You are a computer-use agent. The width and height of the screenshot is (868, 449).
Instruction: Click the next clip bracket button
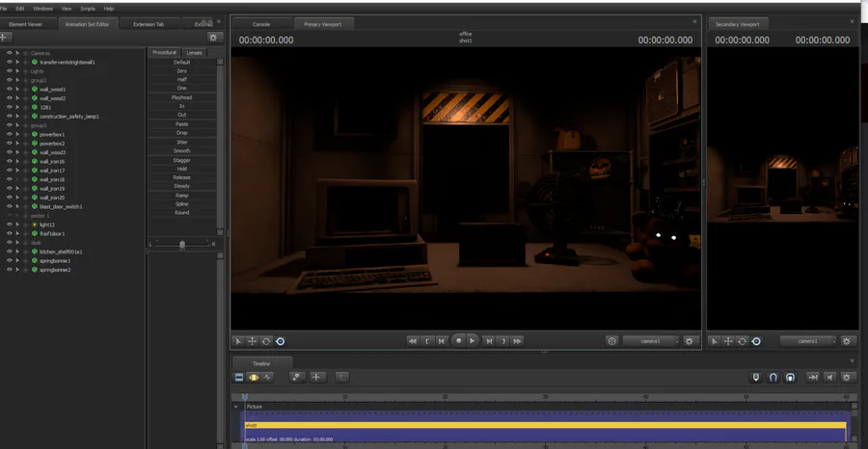coord(502,341)
